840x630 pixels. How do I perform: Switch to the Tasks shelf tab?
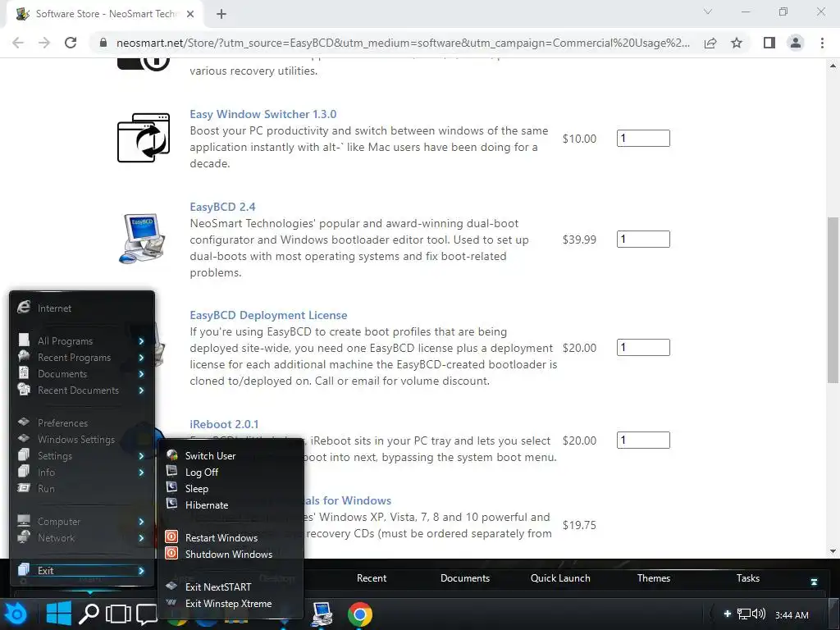point(748,578)
